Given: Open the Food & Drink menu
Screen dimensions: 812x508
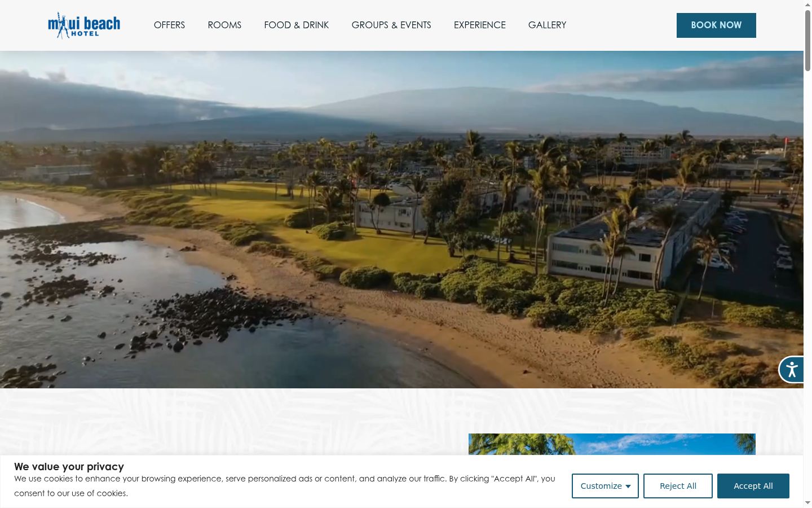Looking at the screenshot, I should [297, 25].
